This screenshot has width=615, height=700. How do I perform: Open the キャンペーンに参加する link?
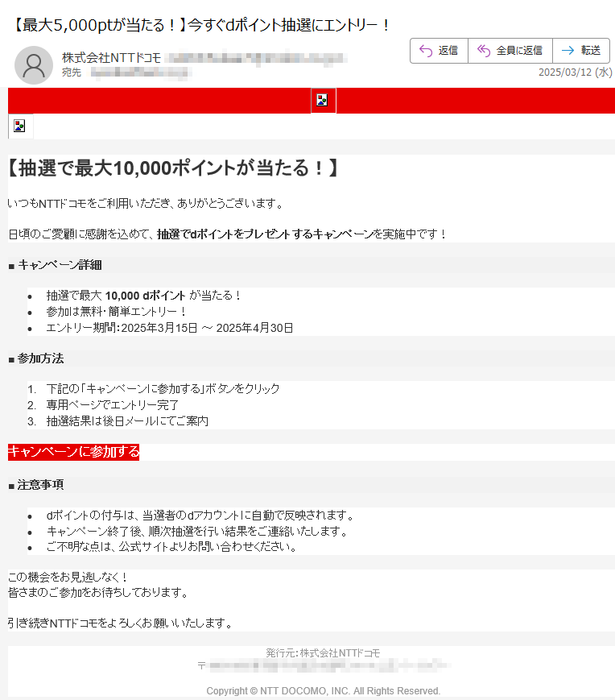coord(73,452)
